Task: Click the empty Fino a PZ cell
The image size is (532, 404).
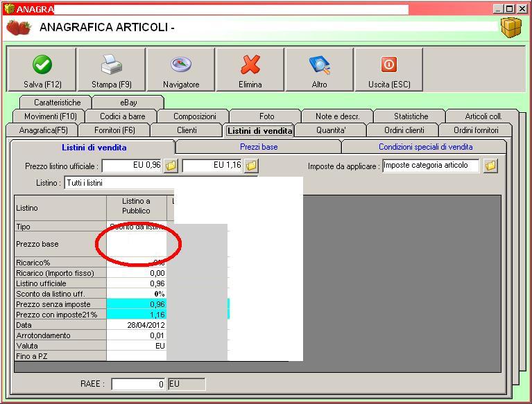Action: click(137, 356)
